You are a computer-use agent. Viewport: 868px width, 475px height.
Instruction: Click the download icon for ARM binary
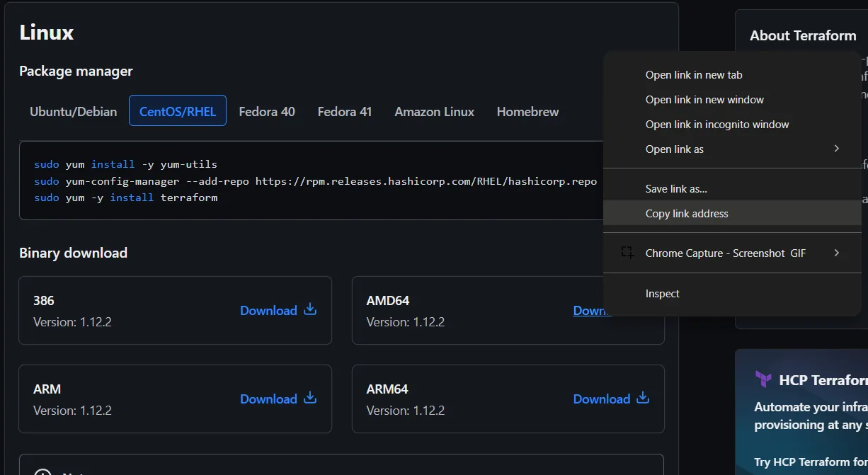309,398
